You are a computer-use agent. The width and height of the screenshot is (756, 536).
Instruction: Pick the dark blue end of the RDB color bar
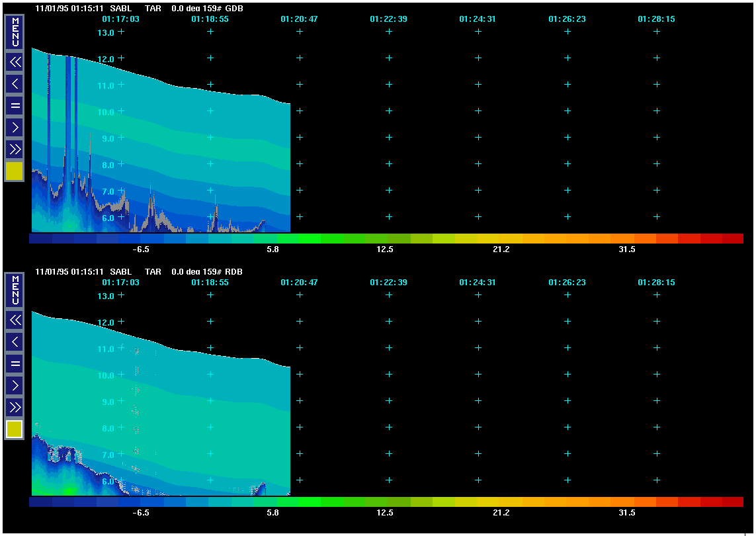click(x=41, y=502)
